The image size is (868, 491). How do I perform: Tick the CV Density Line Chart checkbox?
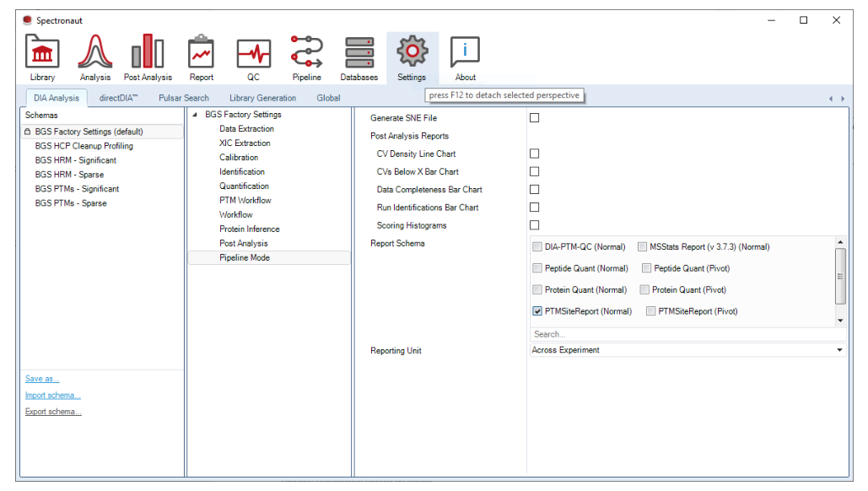[534, 154]
